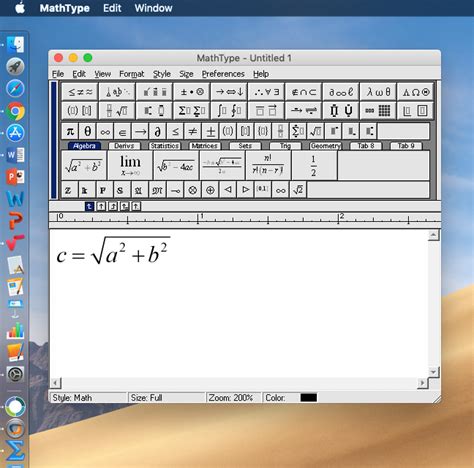Insert the right arrow symbol
The image size is (474, 468).
pyautogui.click(x=140, y=131)
